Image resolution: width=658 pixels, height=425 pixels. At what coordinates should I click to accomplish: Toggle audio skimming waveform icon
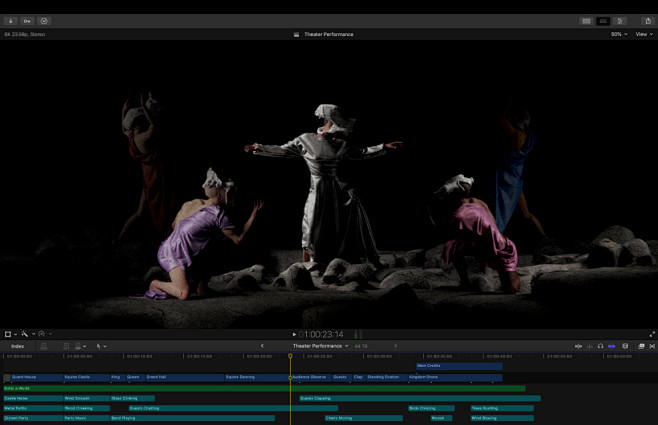point(589,346)
